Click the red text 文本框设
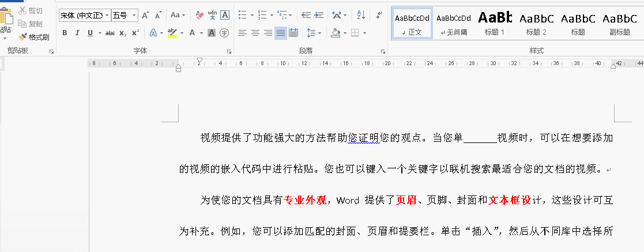644x252 pixels. tap(510, 200)
